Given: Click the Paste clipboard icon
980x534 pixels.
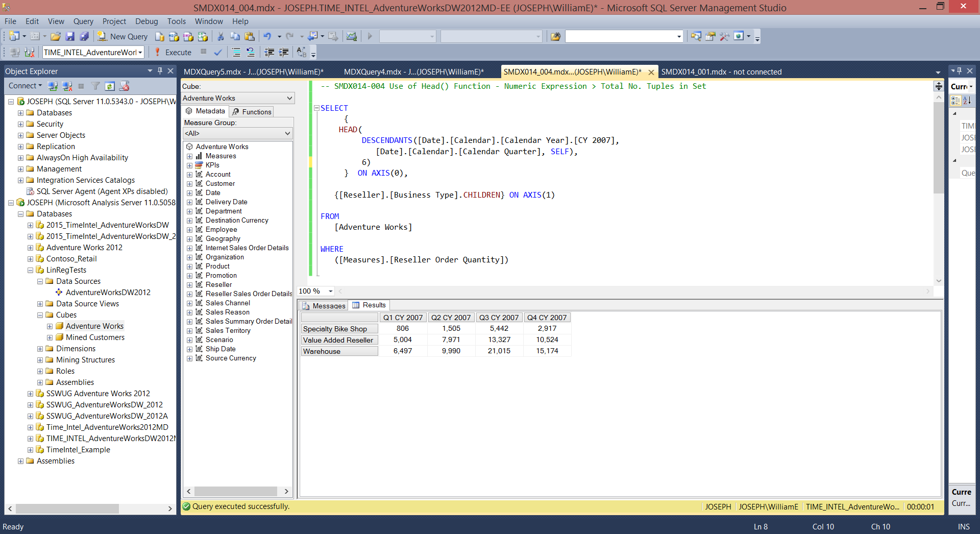Looking at the screenshot, I should (x=250, y=36).
